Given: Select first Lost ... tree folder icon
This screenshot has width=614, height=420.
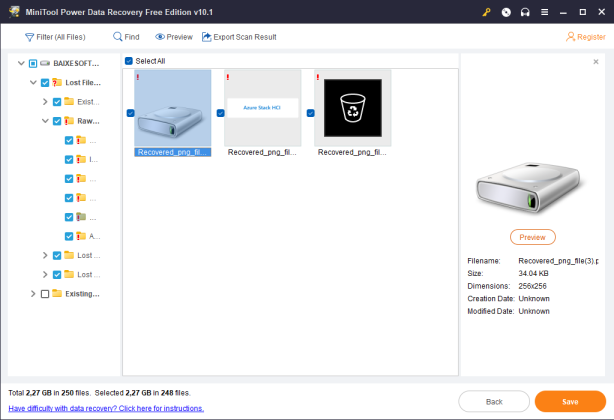Looking at the screenshot, I should point(69,255).
